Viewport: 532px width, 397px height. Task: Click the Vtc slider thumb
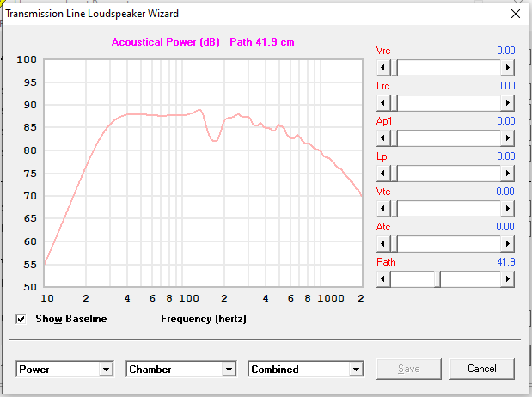point(394,208)
